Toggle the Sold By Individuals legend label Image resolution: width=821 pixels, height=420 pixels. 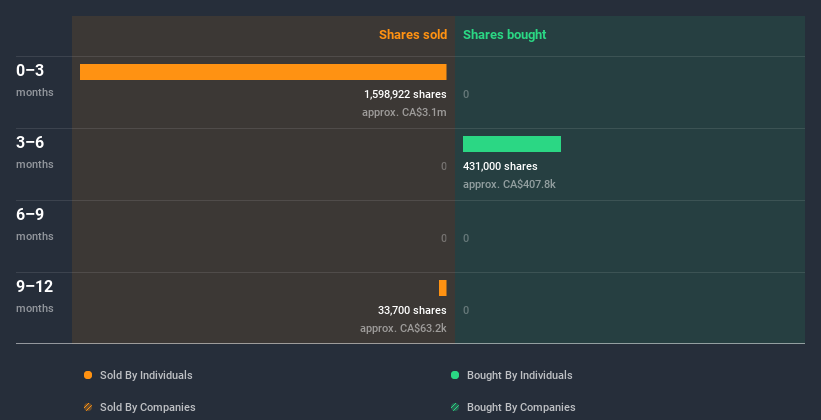click(146, 375)
